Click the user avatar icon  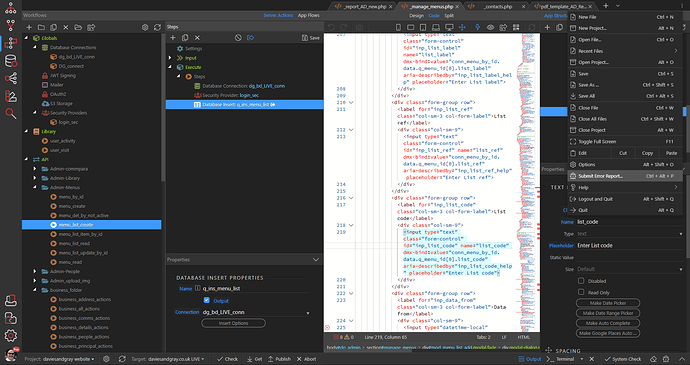tap(11, 354)
